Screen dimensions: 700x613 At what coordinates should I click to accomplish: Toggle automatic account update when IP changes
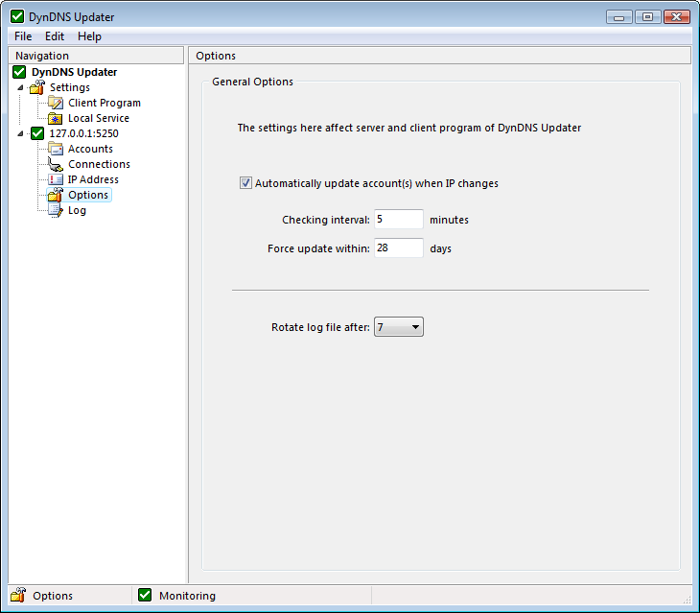click(x=246, y=183)
